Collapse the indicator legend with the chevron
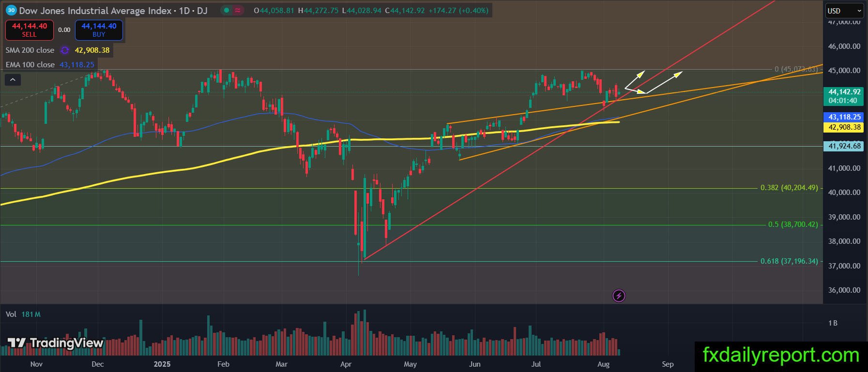Image resolution: width=868 pixels, height=372 pixels. (x=13, y=80)
